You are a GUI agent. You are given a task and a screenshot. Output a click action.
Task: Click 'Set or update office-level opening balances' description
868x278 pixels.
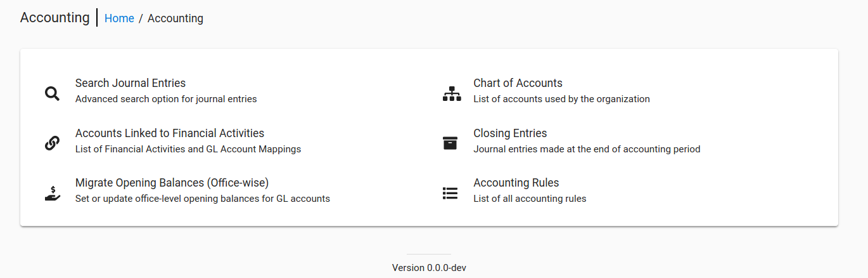(x=203, y=199)
